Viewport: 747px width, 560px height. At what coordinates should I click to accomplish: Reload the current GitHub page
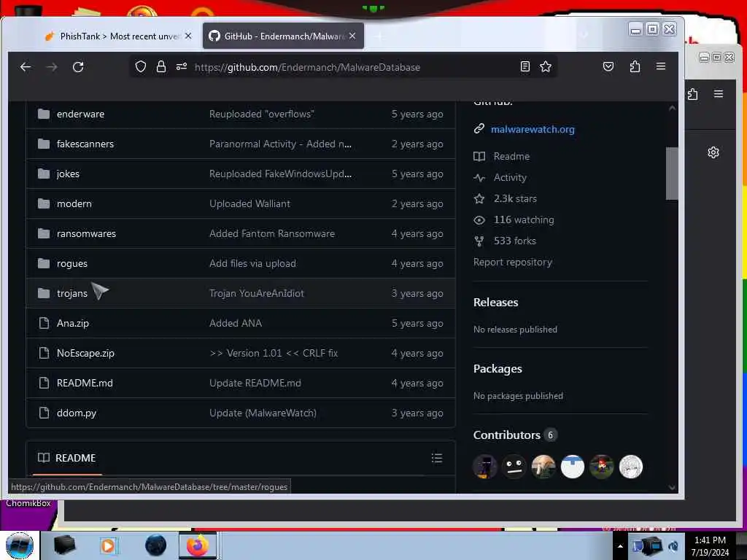78,67
